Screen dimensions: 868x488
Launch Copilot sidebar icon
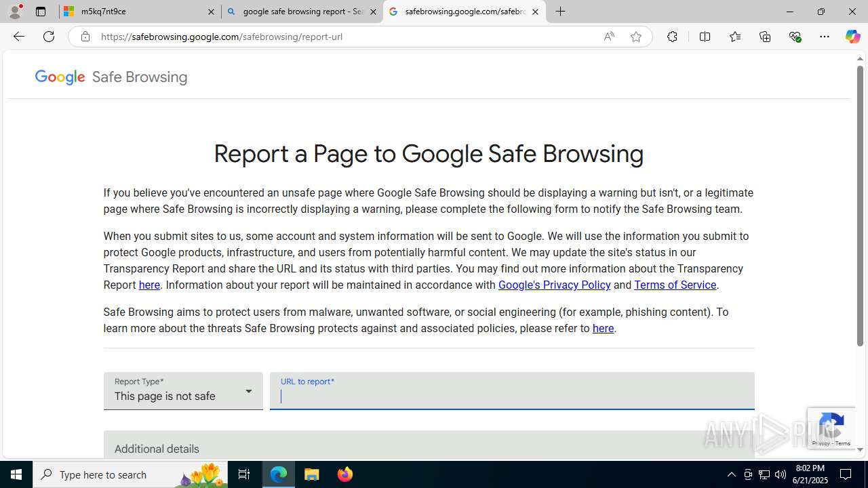(852, 37)
